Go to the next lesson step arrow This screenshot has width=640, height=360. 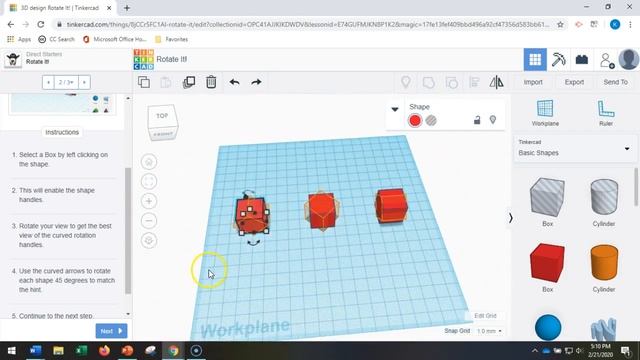pos(84,82)
